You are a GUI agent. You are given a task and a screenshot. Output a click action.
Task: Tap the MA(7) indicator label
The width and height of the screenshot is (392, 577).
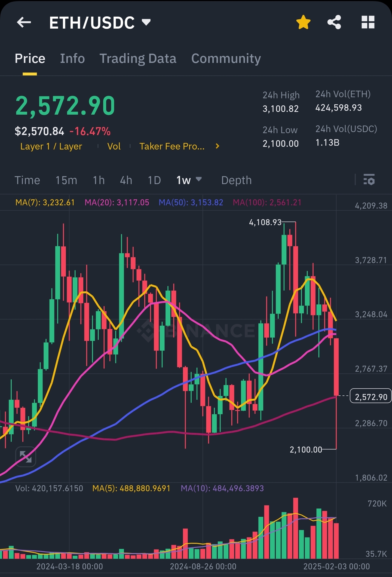tap(45, 203)
